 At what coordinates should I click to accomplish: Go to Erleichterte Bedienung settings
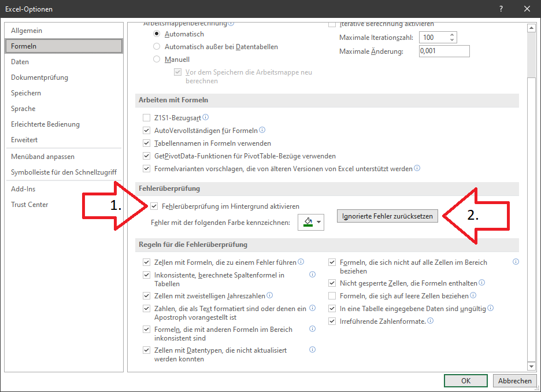coord(64,124)
